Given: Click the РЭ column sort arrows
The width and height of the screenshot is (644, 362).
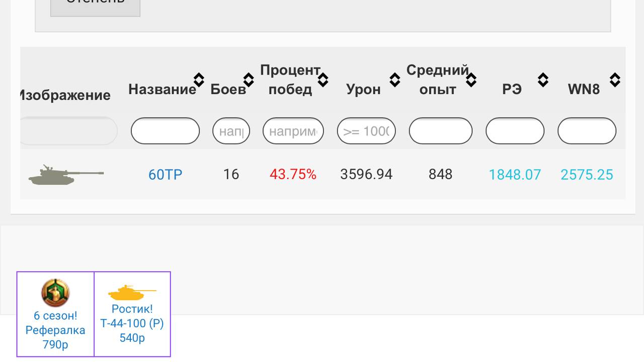Looking at the screenshot, I should 542,80.
